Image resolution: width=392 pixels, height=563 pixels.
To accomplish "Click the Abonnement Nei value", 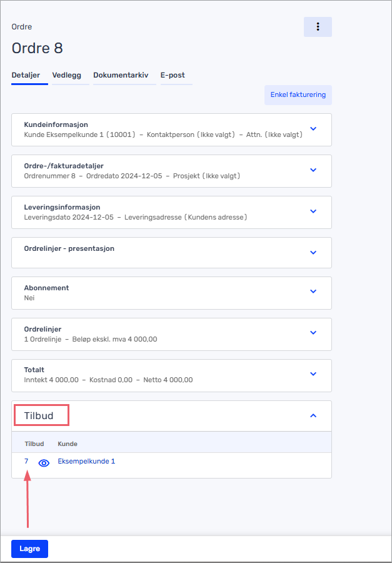I will [x=29, y=298].
